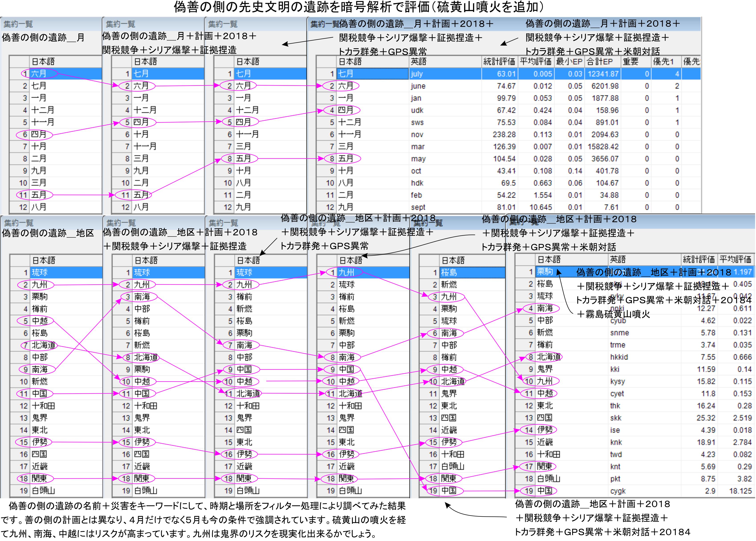Click the 'udk' cell next to 四月
756x541 pixels.
point(417,110)
